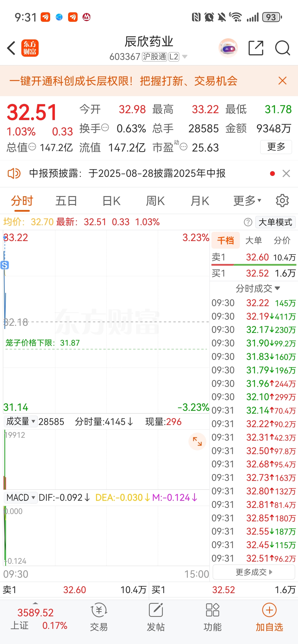Expand volume chart with arrows icon

pos(197,442)
